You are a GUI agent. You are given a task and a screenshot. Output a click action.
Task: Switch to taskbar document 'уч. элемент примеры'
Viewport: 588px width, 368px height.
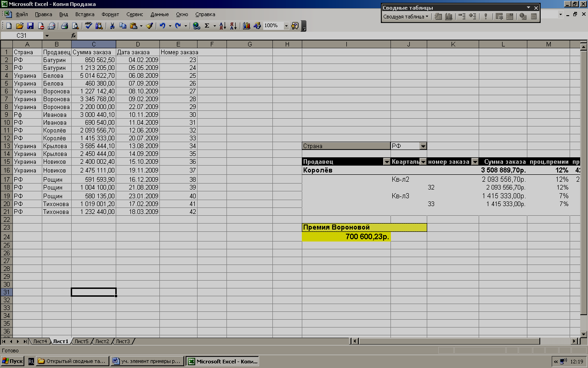coord(147,361)
